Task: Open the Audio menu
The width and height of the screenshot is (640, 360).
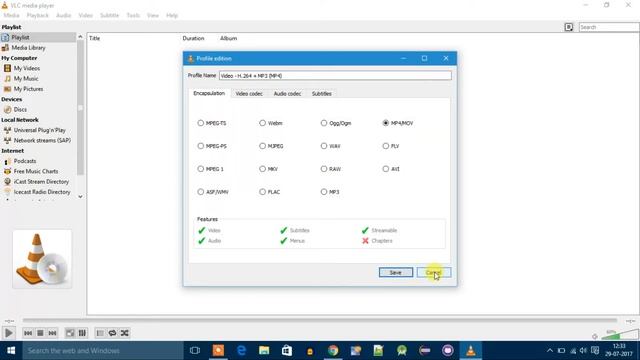Action: click(64, 16)
